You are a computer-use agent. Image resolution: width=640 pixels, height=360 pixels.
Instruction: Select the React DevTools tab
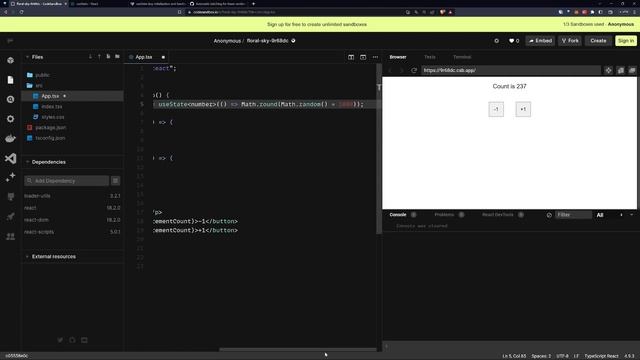(x=498, y=215)
